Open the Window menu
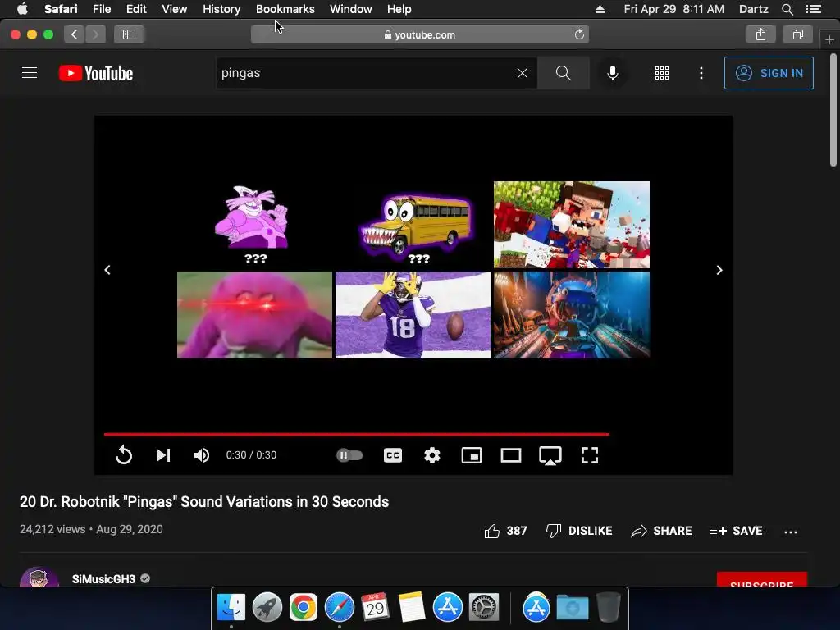Screen dimensions: 840x630 coord(350,9)
